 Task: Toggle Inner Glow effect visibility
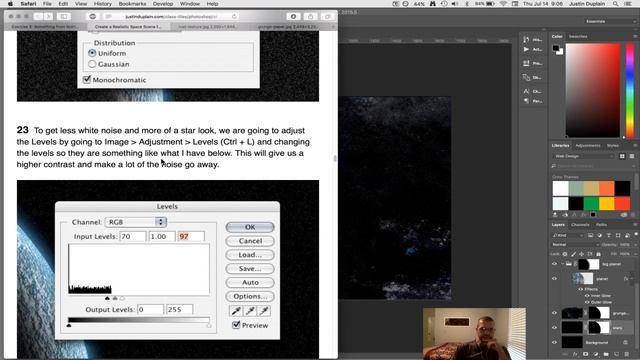pos(587,296)
